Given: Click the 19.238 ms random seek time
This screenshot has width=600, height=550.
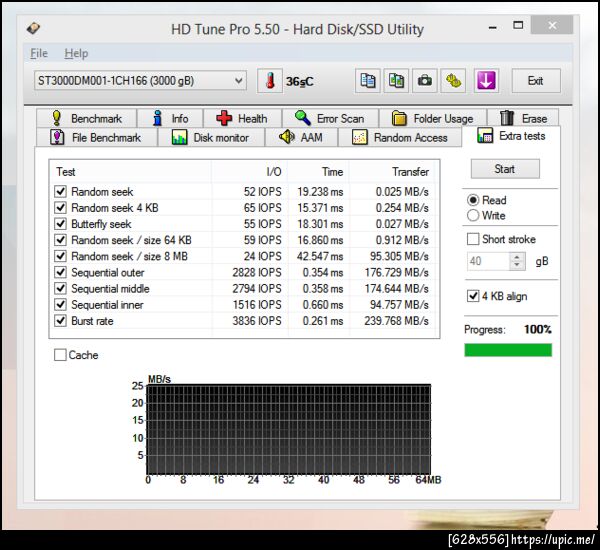Looking at the screenshot, I should pyautogui.click(x=320, y=192).
